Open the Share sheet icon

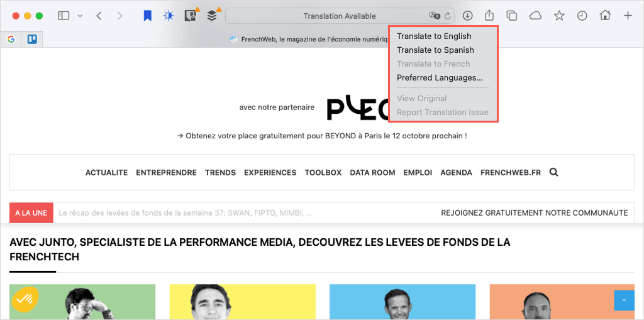pyautogui.click(x=489, y=16)
